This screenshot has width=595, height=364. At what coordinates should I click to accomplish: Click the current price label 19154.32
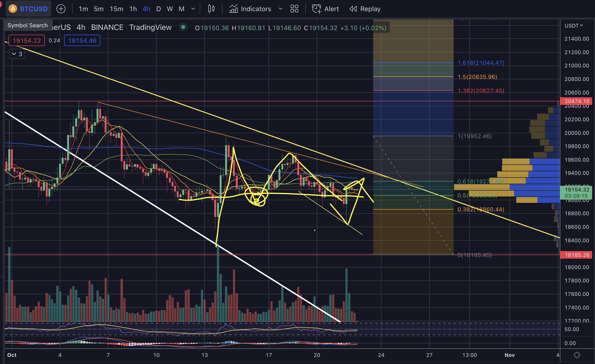tap(576, 192)
